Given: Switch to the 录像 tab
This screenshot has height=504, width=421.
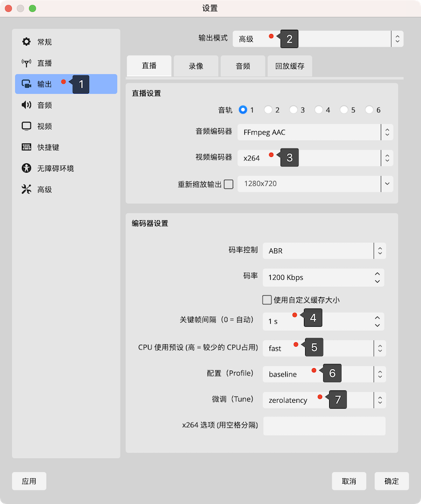Looking at the screenshot, I should coord(196,66).
